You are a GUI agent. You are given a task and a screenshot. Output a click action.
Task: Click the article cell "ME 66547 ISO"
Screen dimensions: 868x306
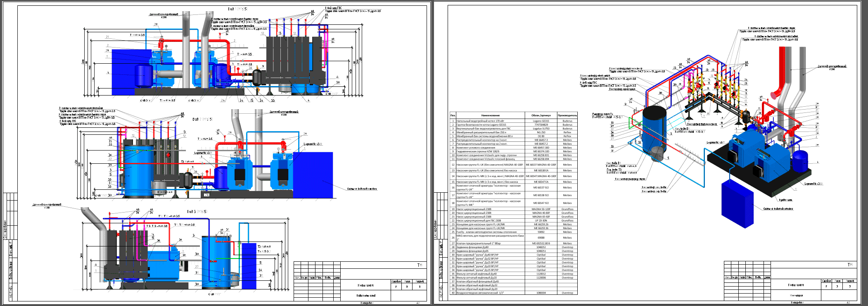pos(541,203)
